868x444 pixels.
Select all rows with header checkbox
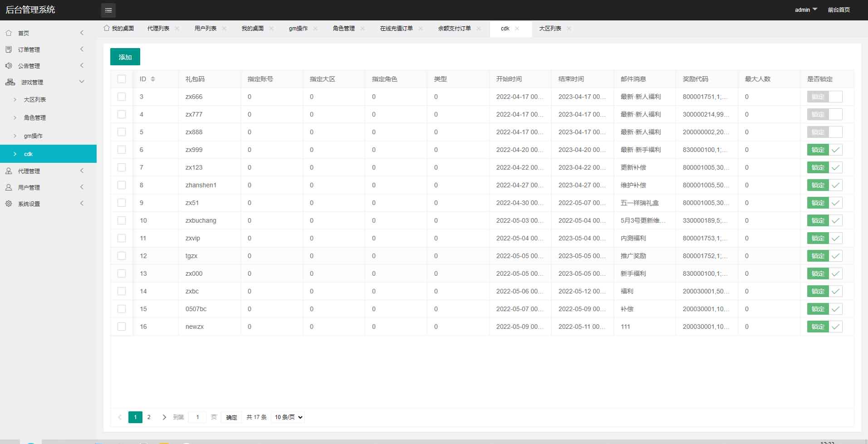122,79
